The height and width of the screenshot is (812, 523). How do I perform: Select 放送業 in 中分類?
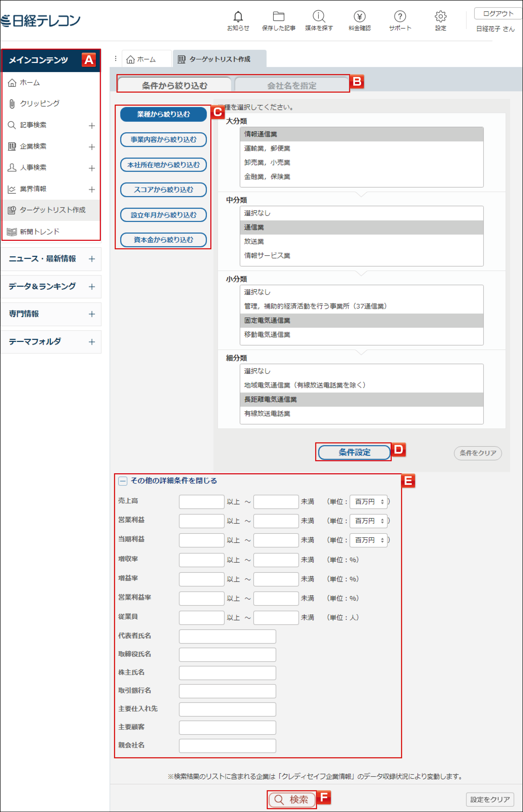coord(361,242)
